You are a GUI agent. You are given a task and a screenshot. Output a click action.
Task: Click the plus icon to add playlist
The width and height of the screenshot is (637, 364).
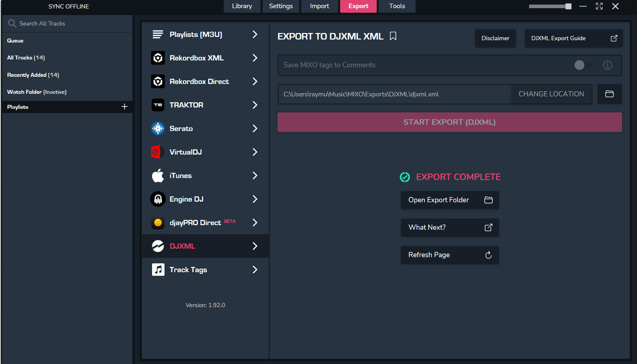coord(125,107)
